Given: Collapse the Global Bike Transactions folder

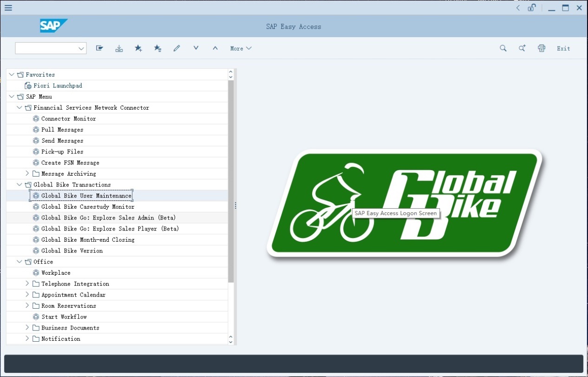Looking at the screenshot, I should (20, 185).
